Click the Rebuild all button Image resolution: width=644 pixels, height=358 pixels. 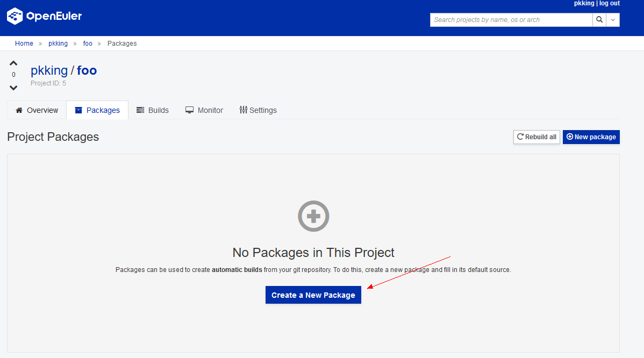[x=536, y=137]
